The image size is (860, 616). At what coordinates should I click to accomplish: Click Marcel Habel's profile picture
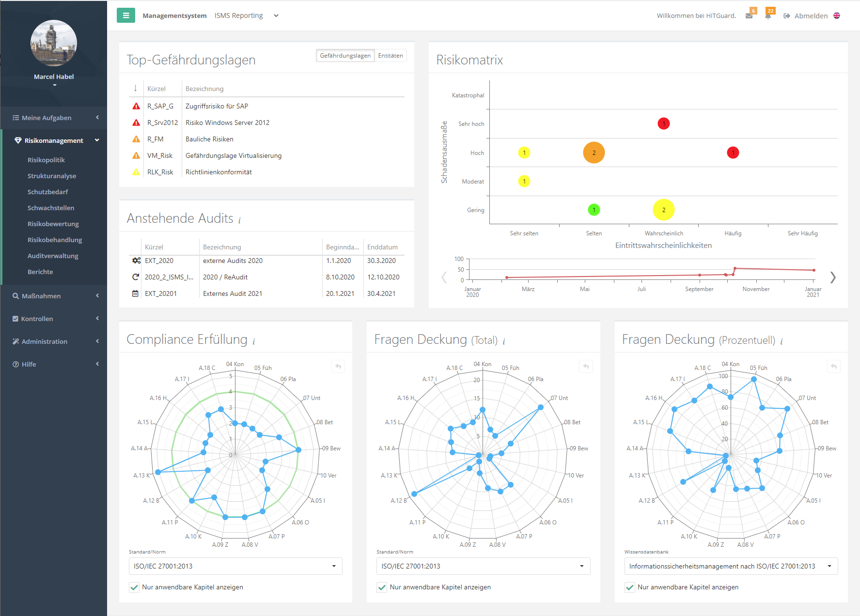coord(54,43)
